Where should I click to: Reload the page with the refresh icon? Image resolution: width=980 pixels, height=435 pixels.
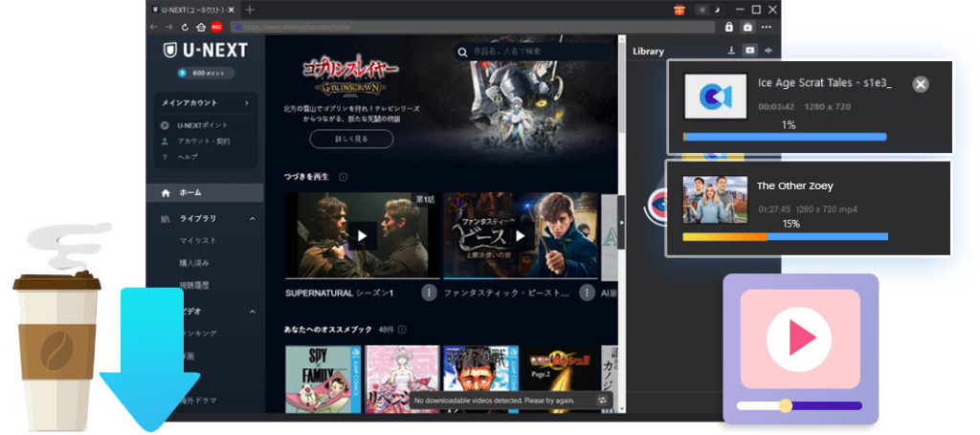tap(185, 27)
